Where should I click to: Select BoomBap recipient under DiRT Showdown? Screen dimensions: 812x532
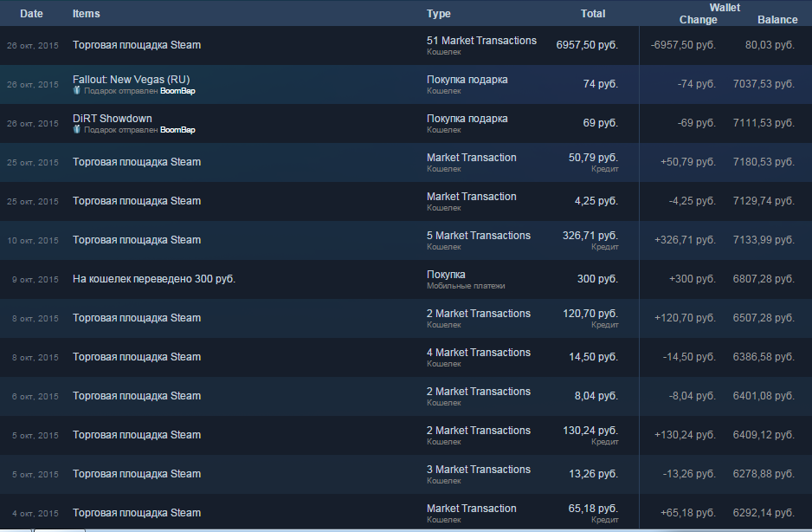(x=177, y=130)
